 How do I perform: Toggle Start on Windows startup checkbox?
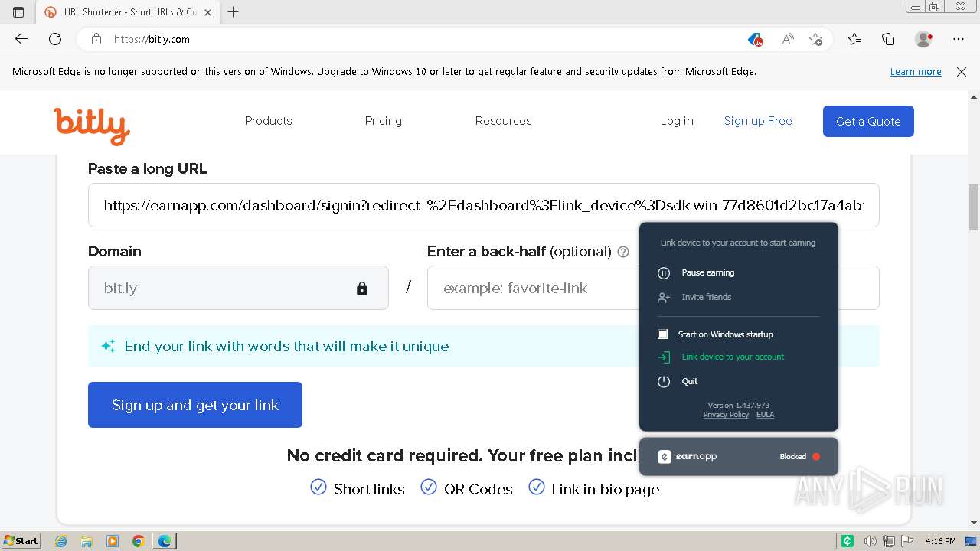click(x=663, y=334)
